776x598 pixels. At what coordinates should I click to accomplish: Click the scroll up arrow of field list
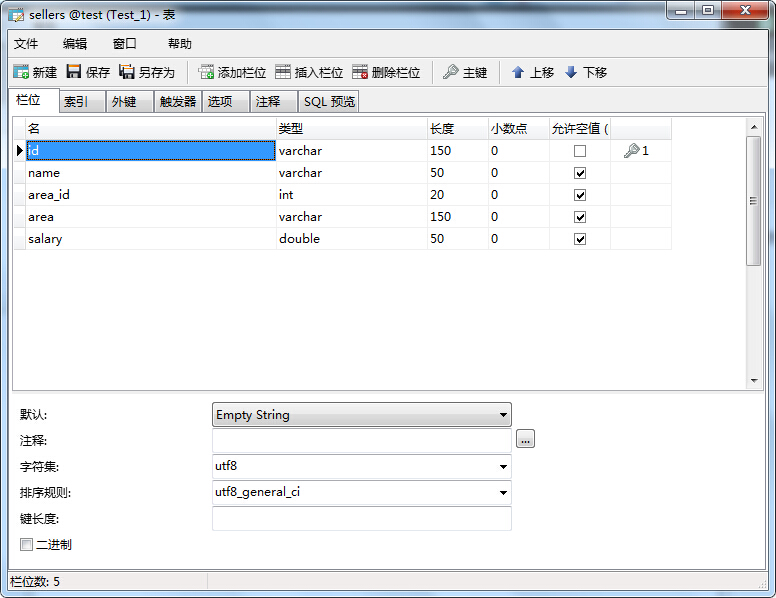pos(754,127)
